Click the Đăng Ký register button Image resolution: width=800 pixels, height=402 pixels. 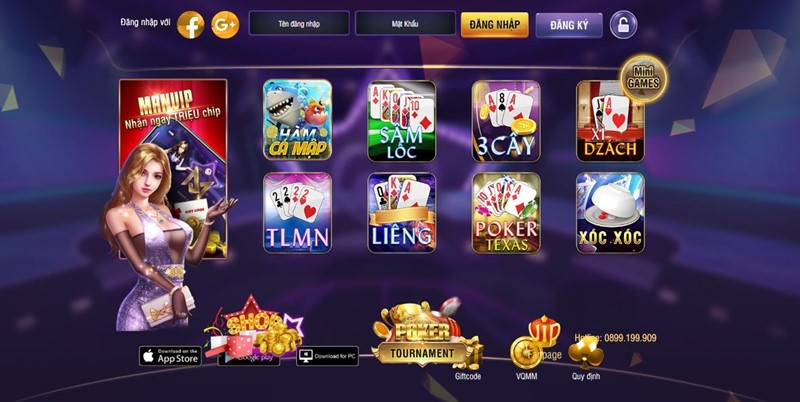(x=569, y=25)
